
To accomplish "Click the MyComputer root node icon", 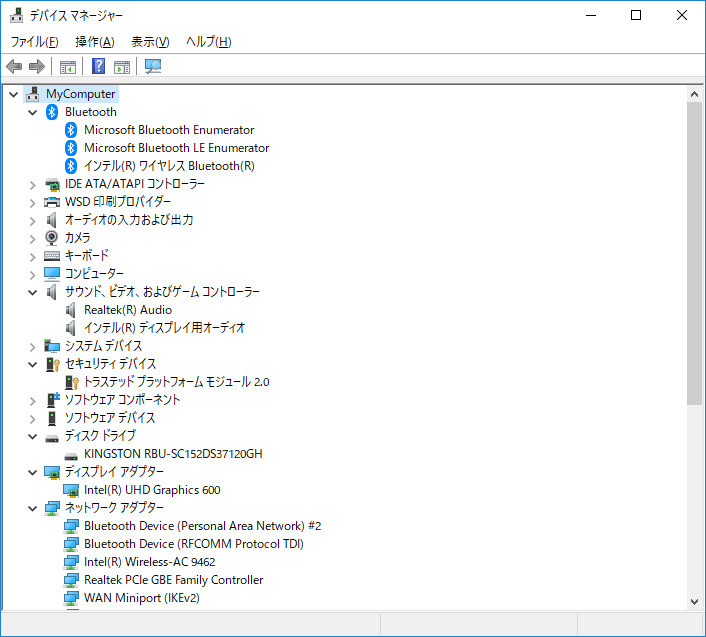I will pos(32,94).
